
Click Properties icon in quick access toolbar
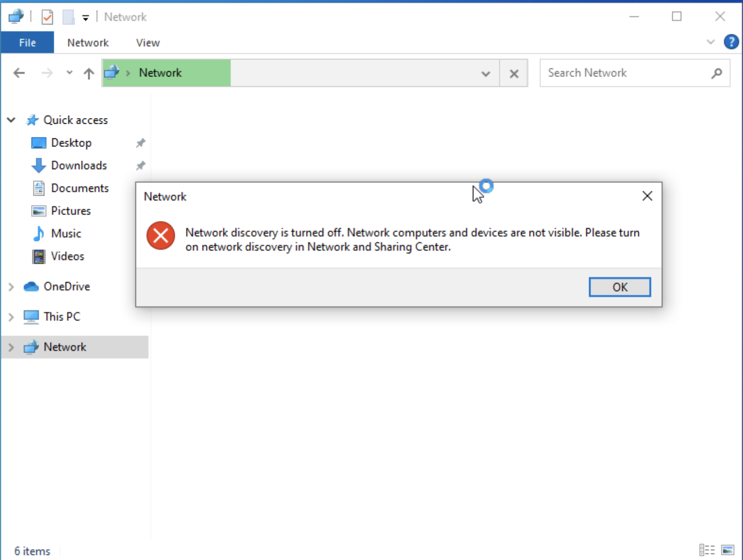(x=47, y=17)
